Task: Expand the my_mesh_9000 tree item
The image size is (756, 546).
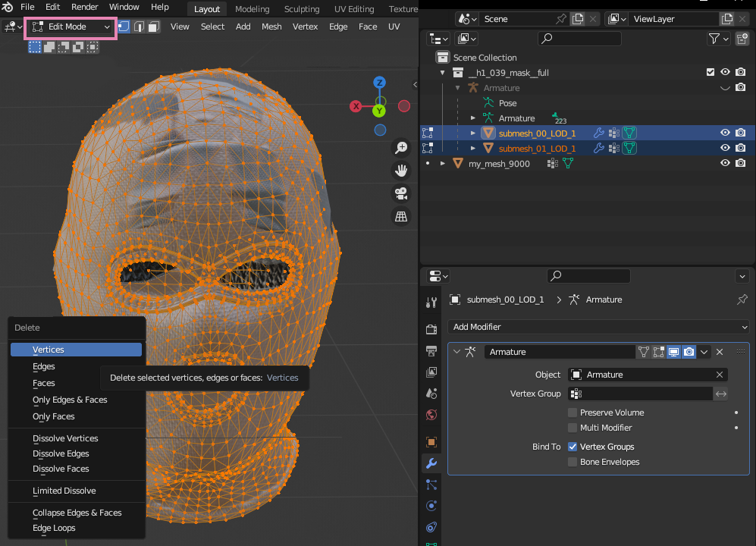Action: (442, 163)
